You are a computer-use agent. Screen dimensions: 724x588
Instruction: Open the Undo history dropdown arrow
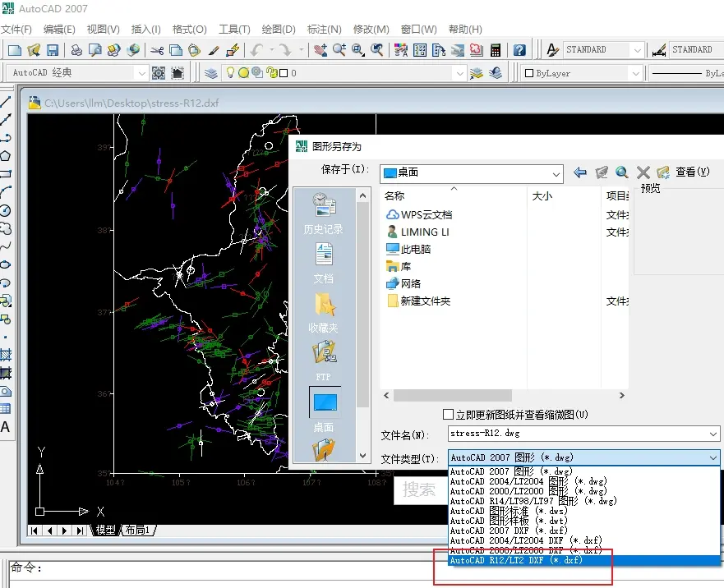click(x=271, y=50)
